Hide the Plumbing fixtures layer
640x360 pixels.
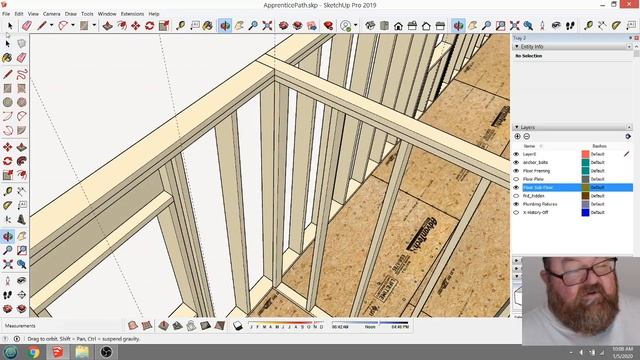pyautogui.click(x=516, y=204)
